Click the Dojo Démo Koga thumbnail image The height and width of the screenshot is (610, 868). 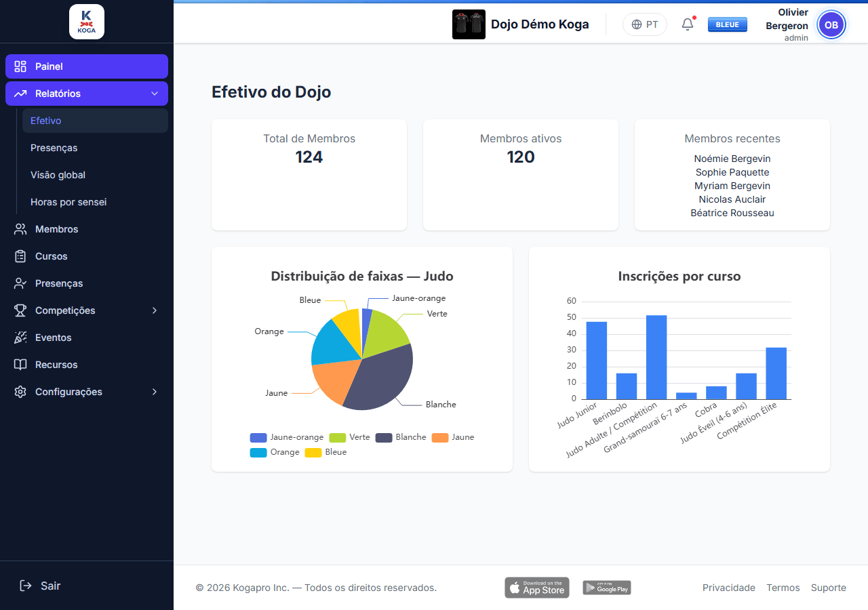[469, 24]
